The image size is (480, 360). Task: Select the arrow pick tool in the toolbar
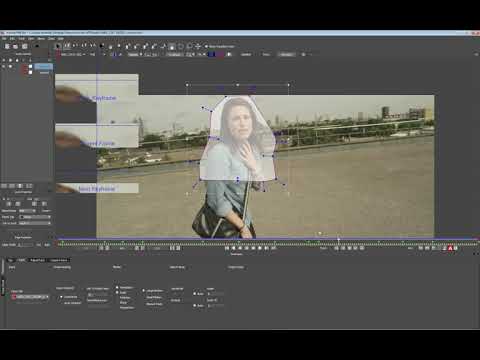pos(58,46)
